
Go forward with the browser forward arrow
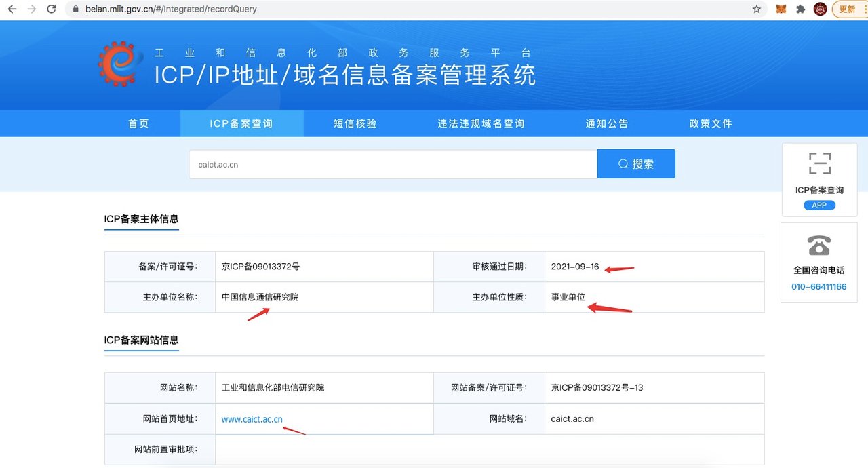pyautogui.click(x=31, y=9)
